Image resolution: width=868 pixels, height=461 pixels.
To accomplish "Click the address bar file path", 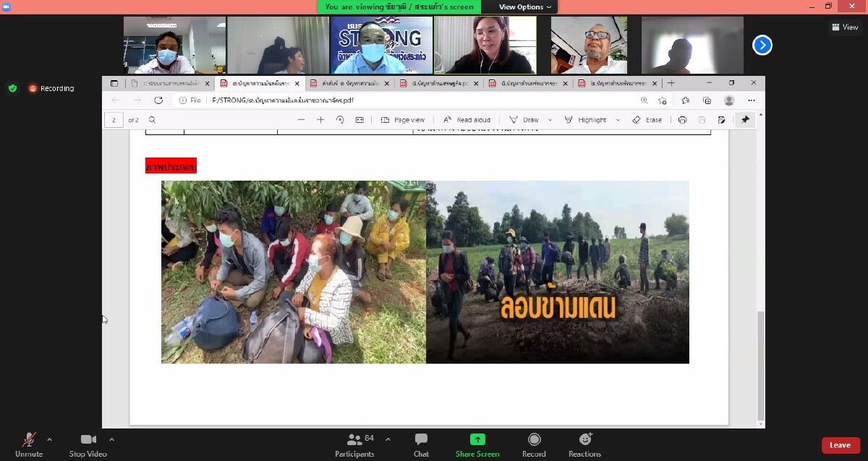I will pos(282,100).
